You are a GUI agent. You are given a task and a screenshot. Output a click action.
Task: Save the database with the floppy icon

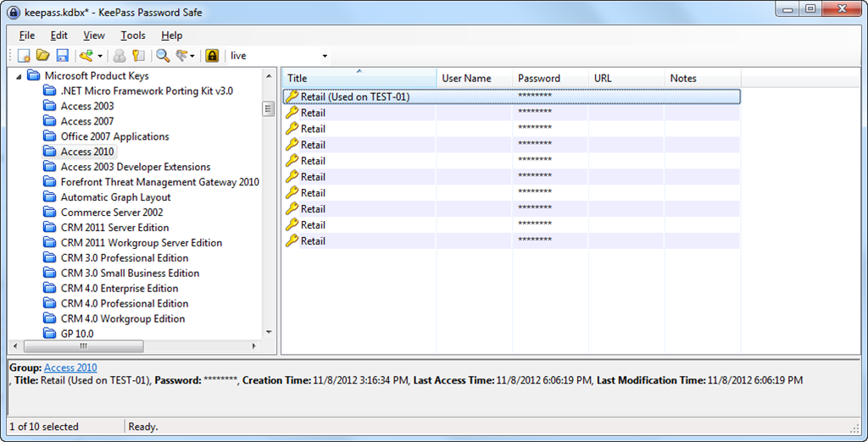63,56
